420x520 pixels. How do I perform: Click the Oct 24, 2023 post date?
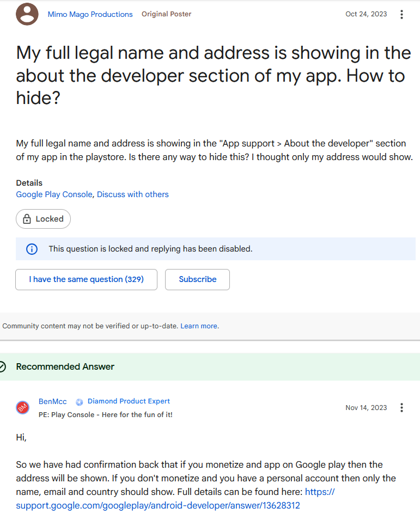tap(366, 14)
